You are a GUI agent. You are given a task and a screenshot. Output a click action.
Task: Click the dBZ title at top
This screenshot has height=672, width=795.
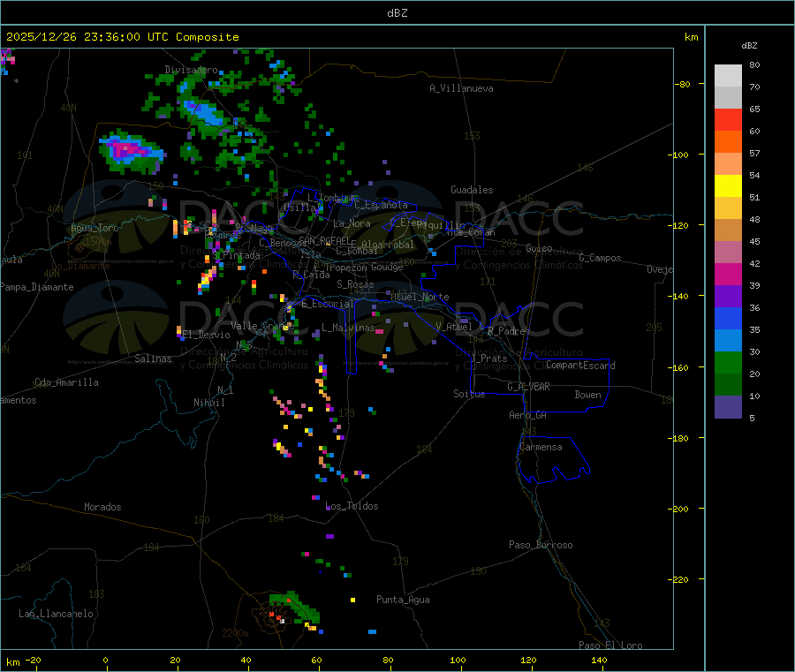click(x=397, y=13)
